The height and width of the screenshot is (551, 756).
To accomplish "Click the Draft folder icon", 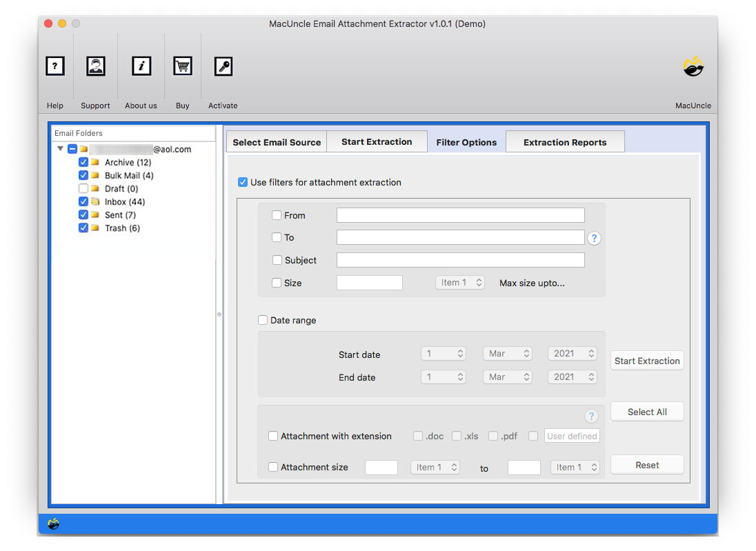I will coord(95,188).
